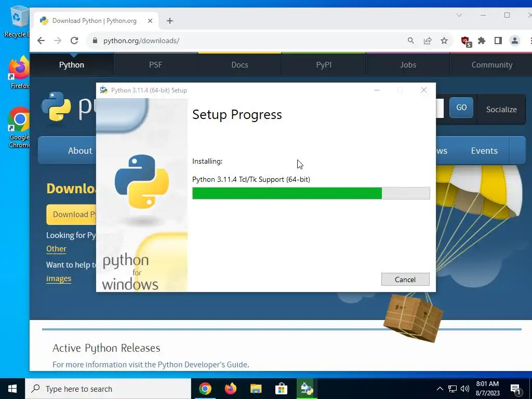Open the Python top navigation tab
The height and width of the screenshot is (399, 532).
72,65
